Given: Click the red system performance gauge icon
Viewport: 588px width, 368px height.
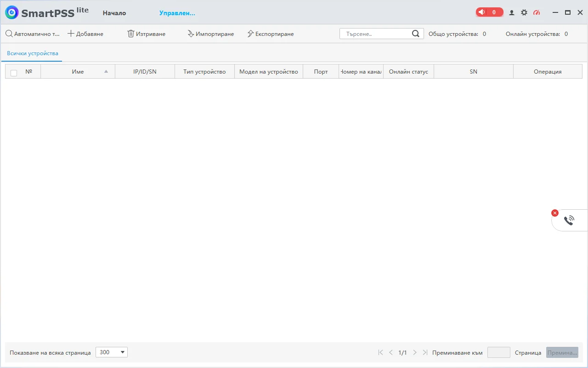Looking at the screenshot, I should (x=537, y=13).
